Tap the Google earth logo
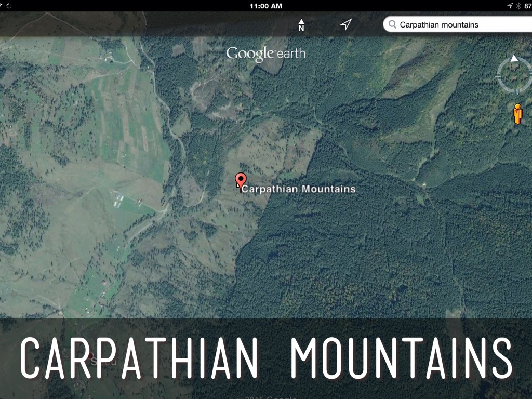 point(265,54)
